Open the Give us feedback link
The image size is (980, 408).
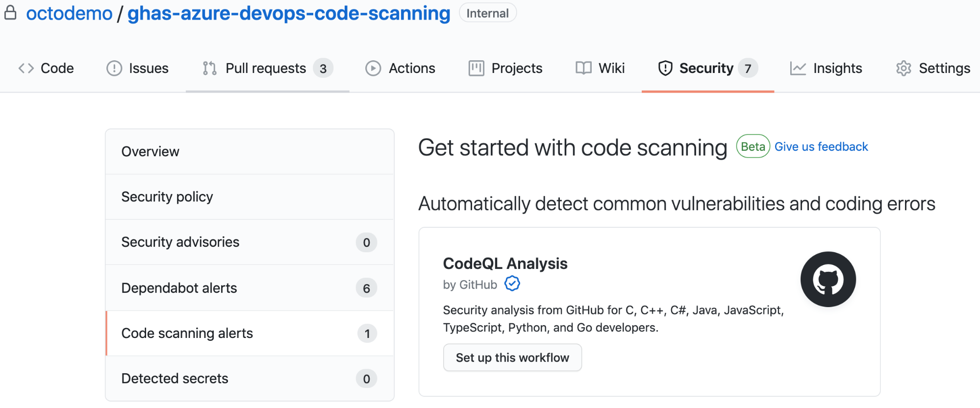[x=821, y=146]
